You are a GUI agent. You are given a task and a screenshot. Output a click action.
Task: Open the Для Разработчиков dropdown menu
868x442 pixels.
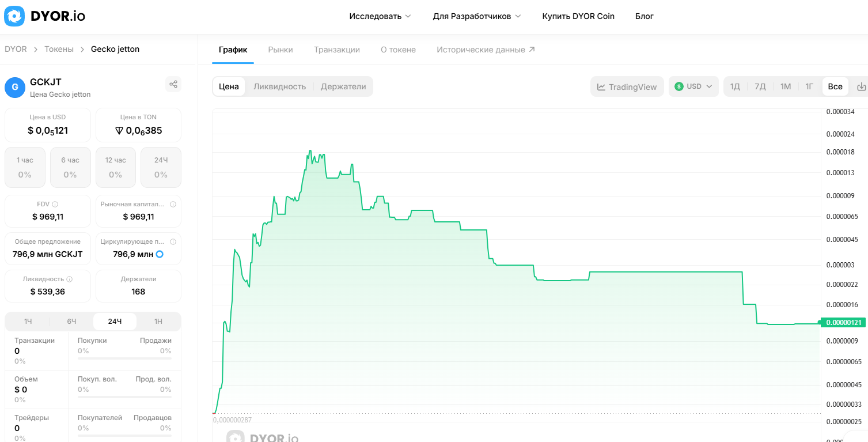coord(477,16)
